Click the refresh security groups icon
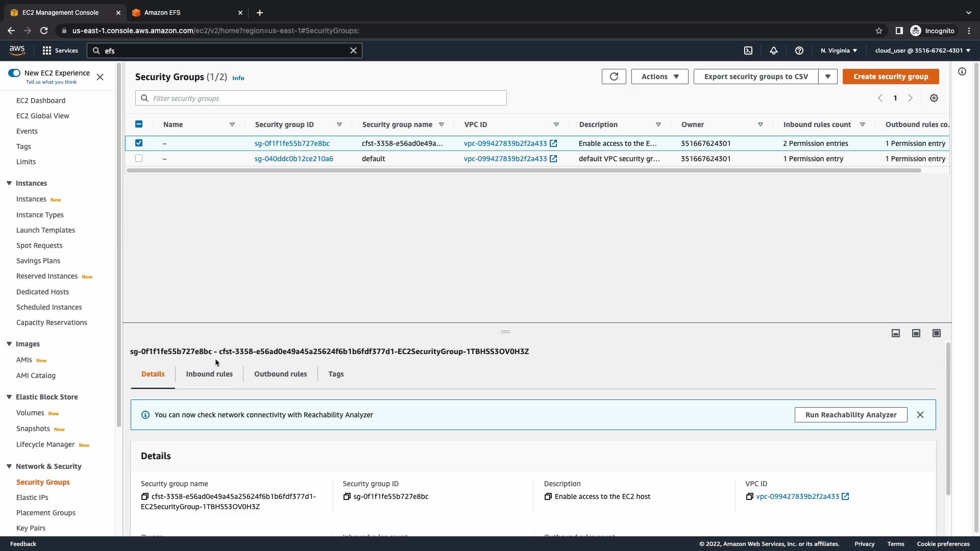Image resolution: width=980 pixels, height=551 pixels. click(614, 77)
